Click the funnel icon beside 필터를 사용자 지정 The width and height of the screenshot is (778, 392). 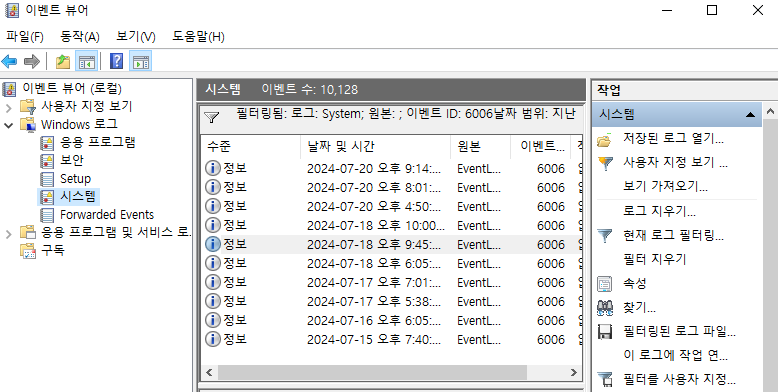(604, 380)
